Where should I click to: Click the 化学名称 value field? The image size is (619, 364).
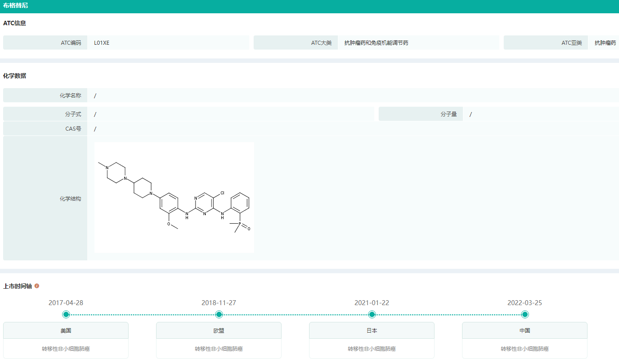[x=95, y=96]
